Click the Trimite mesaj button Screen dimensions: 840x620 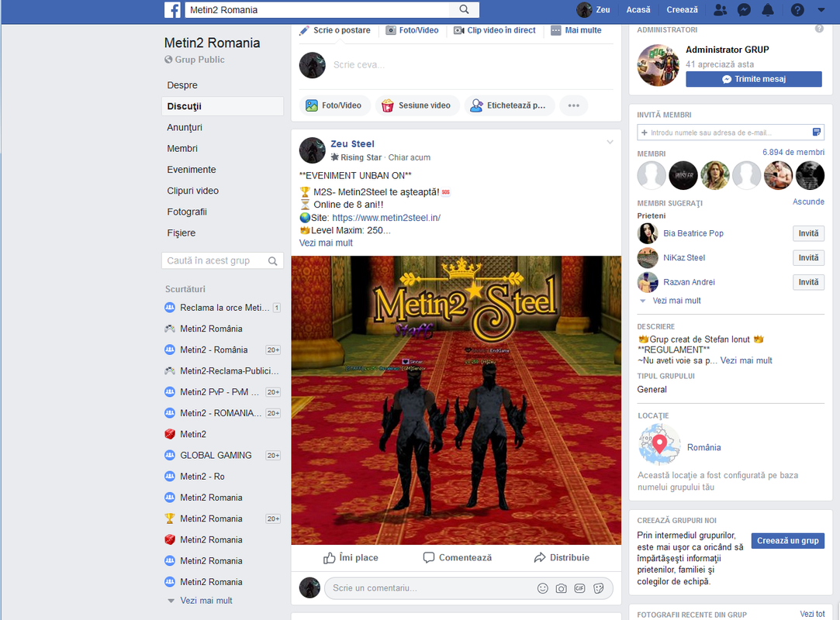pyautogui.click(x=754, y=79)
